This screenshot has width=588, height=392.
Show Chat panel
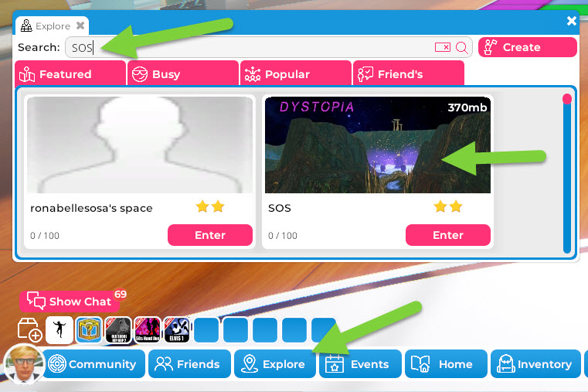point(70,302)
